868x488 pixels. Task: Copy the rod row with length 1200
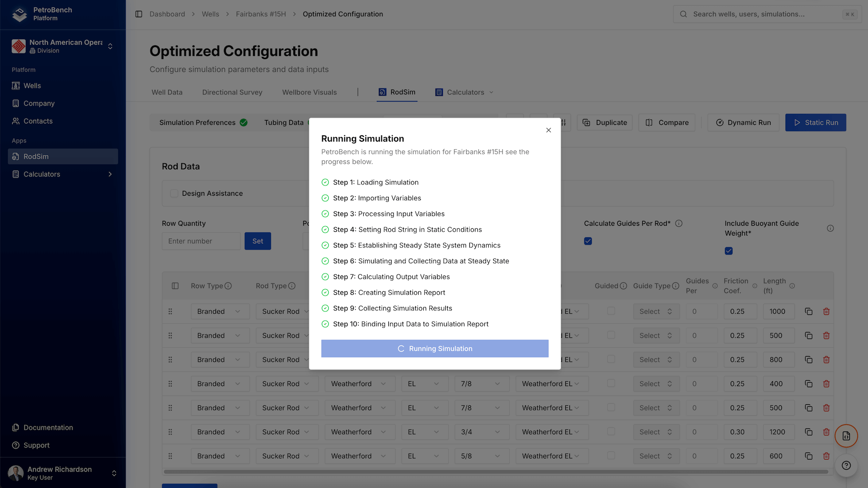tap(808, 432)
